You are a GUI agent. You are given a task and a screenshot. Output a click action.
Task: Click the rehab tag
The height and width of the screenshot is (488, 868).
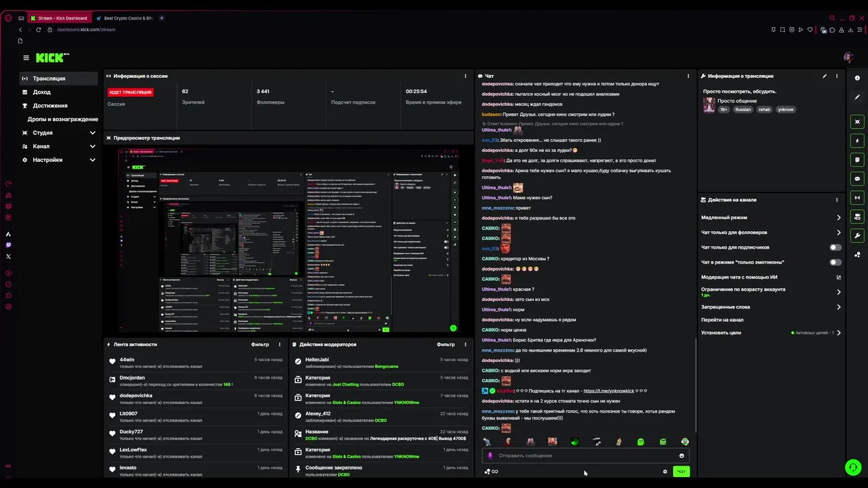click(x=764, y=109)
